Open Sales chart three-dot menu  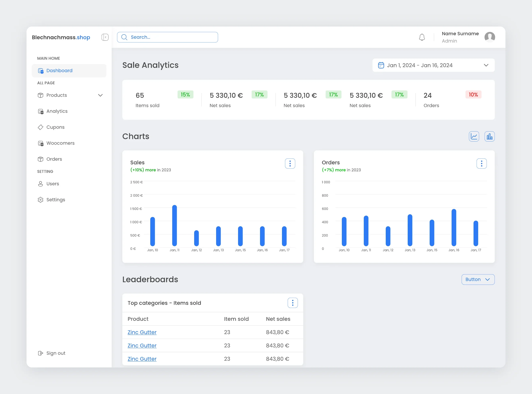290,164
